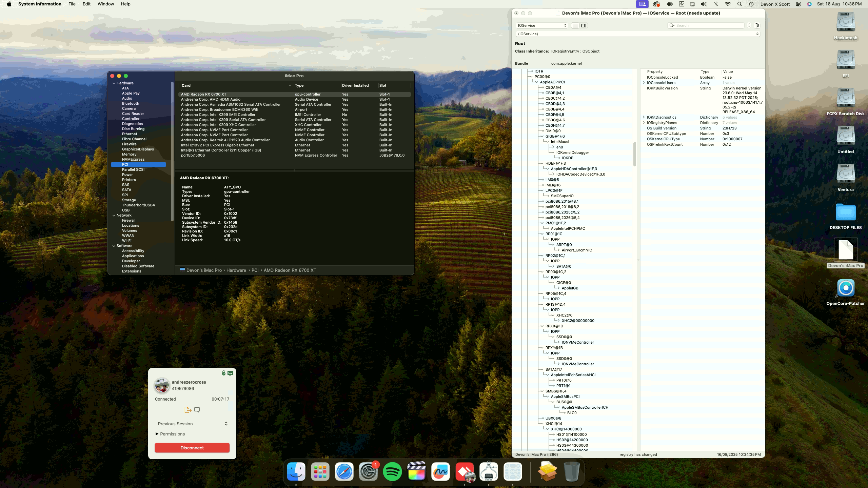Open the volume control in the menu bar

[x=704, y=4]
